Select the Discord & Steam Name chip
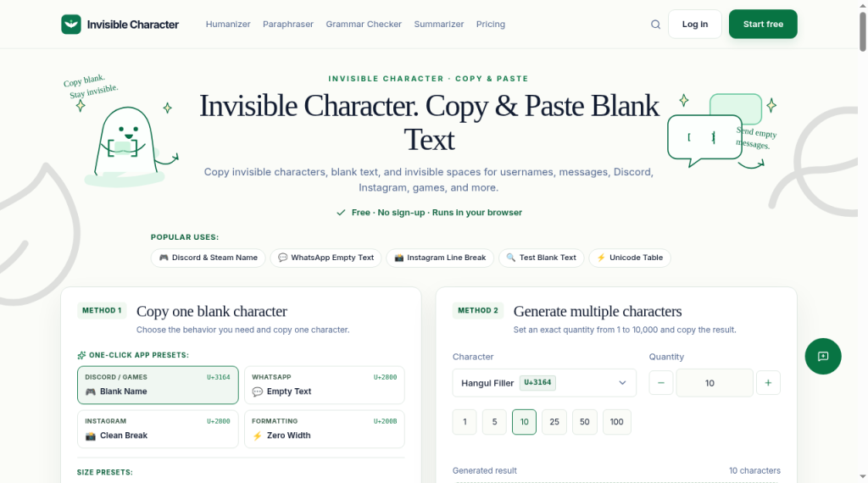Screen dimensions: 868x483 [209, 258]
